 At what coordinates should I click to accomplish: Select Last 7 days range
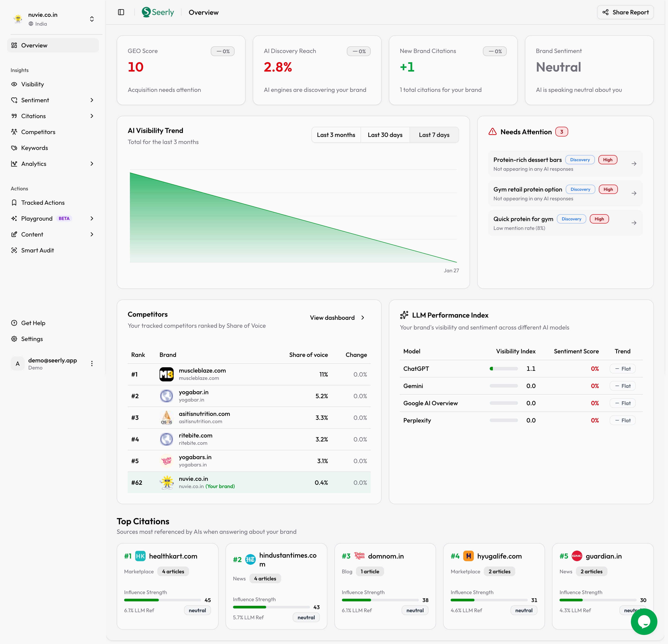[x=434, y=135]
